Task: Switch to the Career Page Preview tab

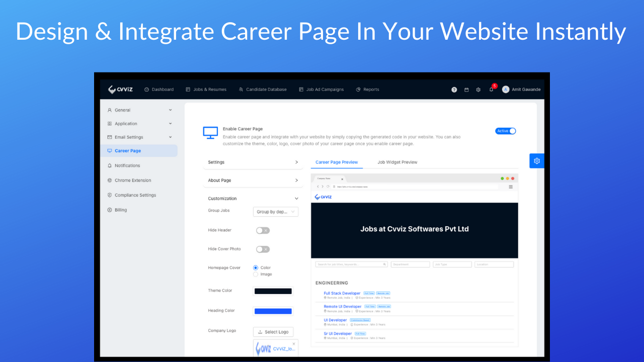Action: 337,162
